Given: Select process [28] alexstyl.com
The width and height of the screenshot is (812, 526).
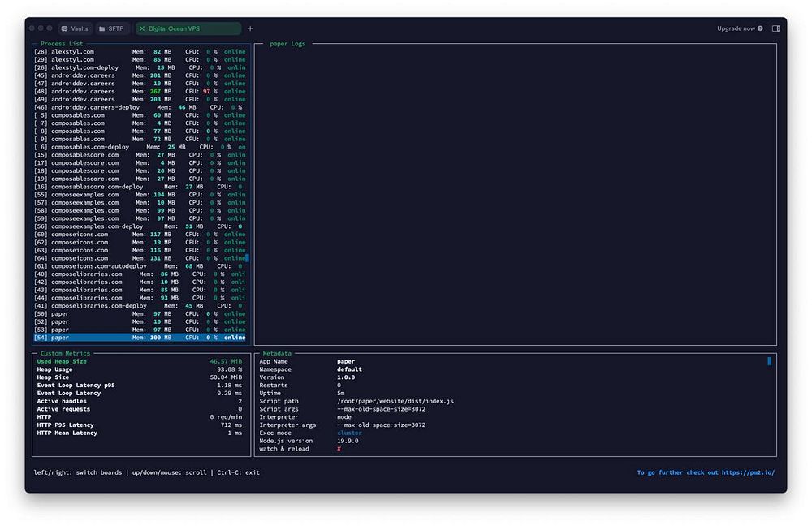Looking at the screenshot, I should tap(140, 52).
